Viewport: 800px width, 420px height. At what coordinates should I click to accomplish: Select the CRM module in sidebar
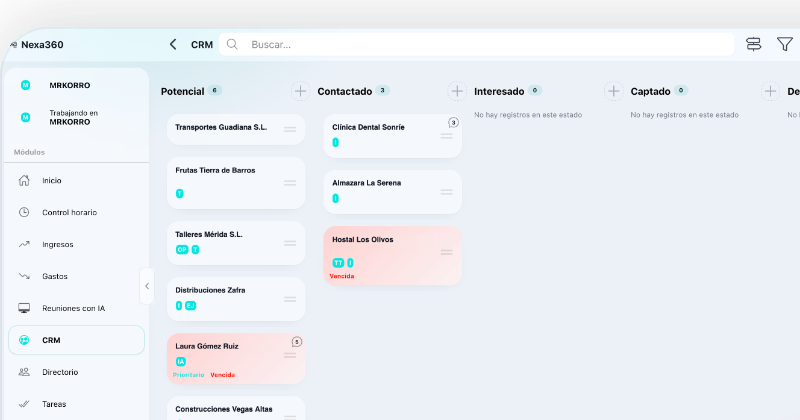click(x=77, y=340)
